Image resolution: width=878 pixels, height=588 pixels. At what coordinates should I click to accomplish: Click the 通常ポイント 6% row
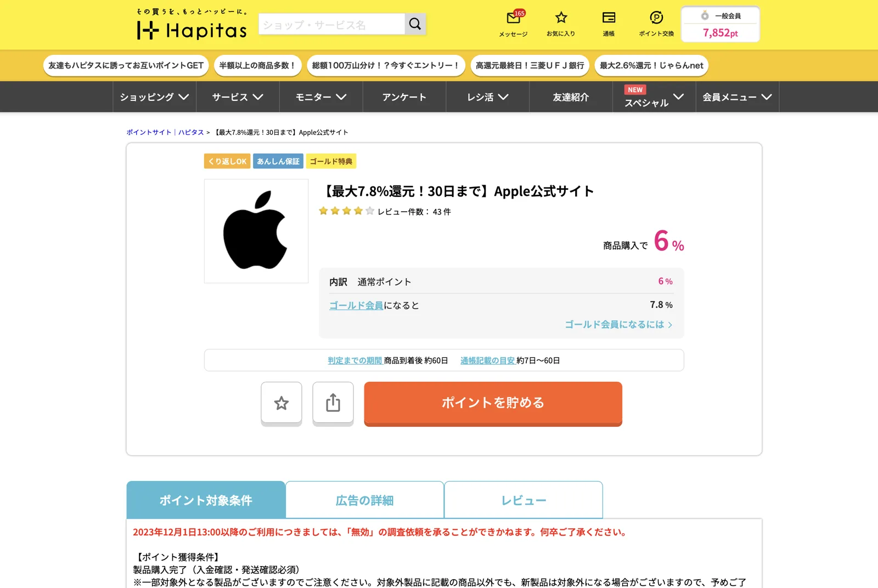(x=501, y=281)
